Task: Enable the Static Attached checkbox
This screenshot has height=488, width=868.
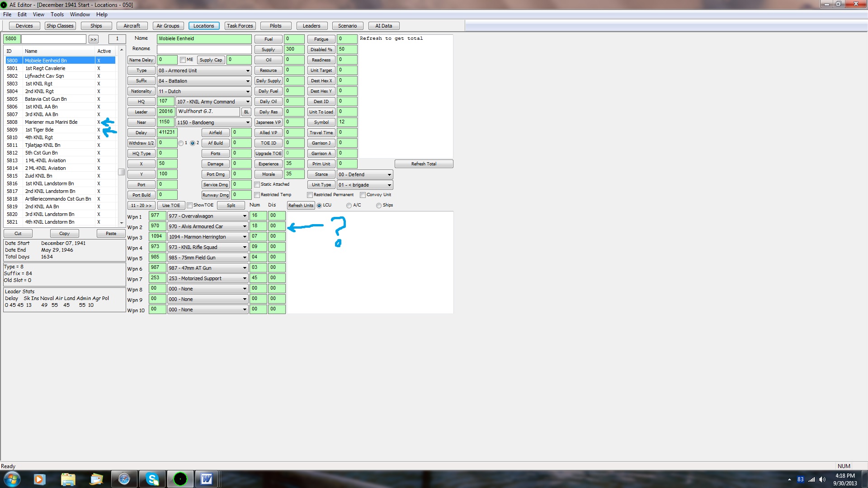Action: point(257,184)
